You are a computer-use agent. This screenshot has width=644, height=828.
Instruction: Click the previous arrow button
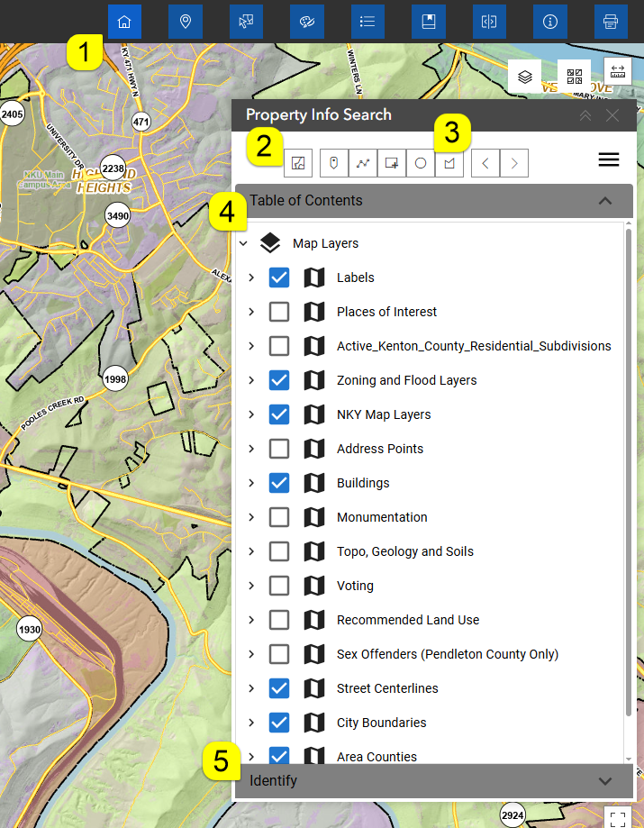[x=485, y=163]
